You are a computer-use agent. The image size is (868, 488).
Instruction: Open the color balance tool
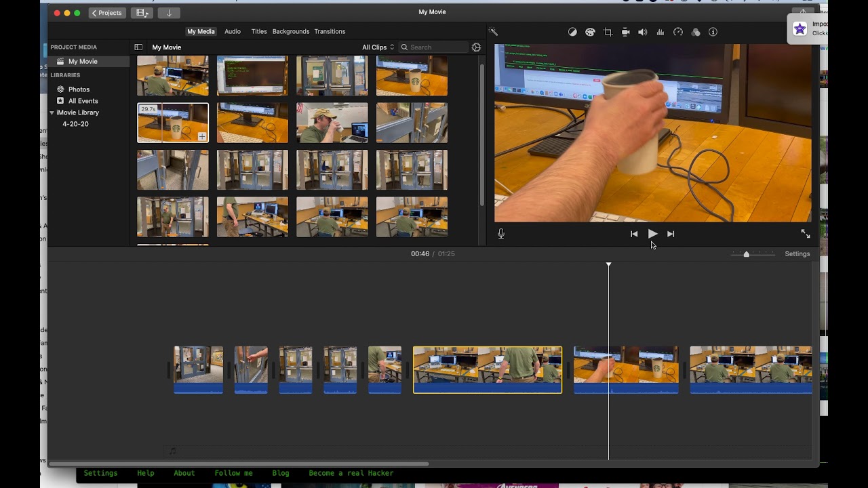tap(572, 32)
